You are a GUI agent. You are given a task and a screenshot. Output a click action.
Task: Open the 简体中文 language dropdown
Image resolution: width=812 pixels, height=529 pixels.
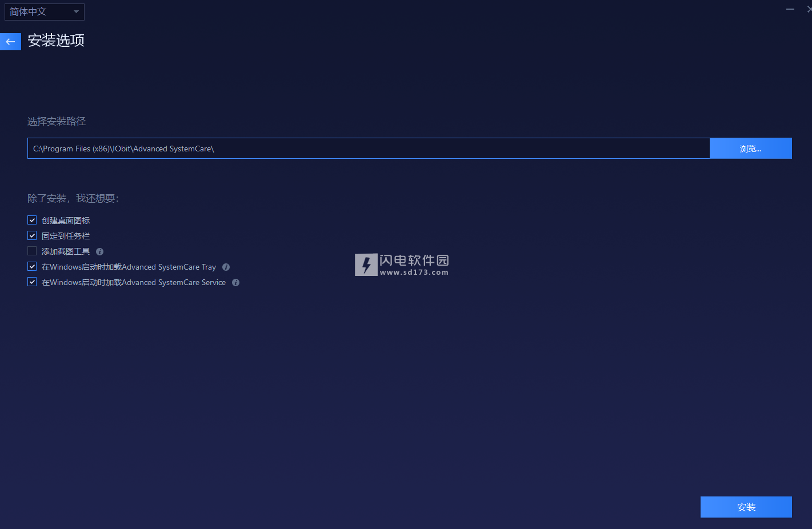45,12
